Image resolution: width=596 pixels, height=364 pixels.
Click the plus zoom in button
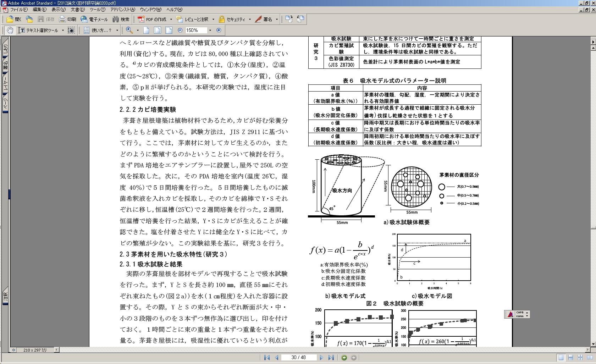tap(219, 30)
